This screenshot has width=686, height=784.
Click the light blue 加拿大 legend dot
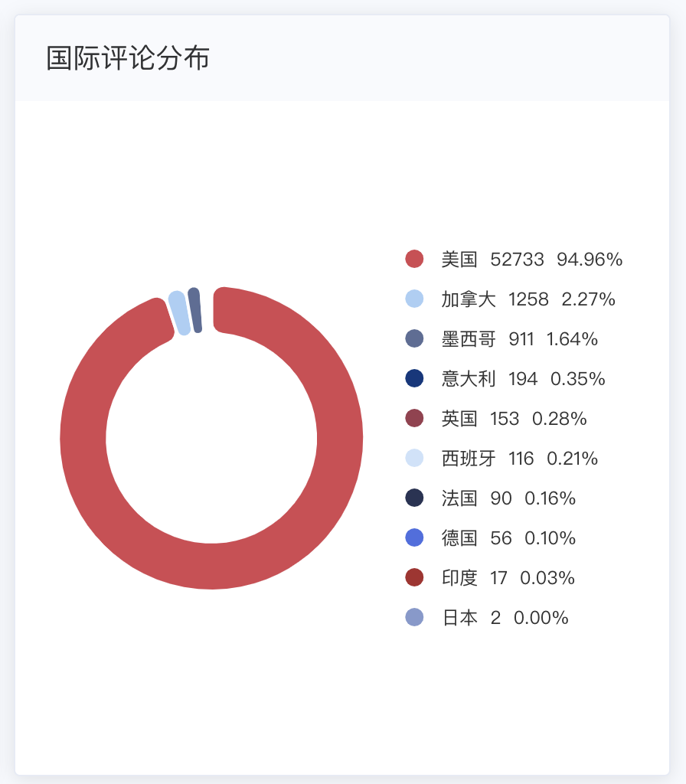pos(414,299)
